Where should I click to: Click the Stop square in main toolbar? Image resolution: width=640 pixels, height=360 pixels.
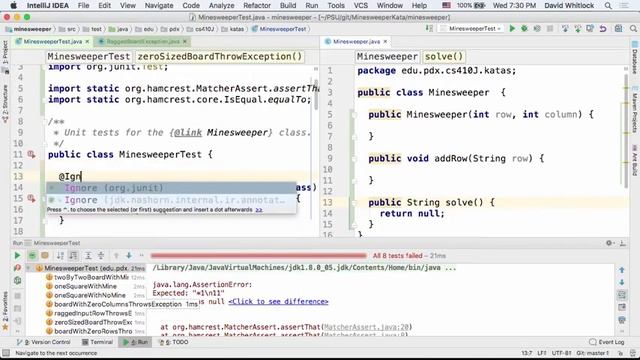coord(550,29)
